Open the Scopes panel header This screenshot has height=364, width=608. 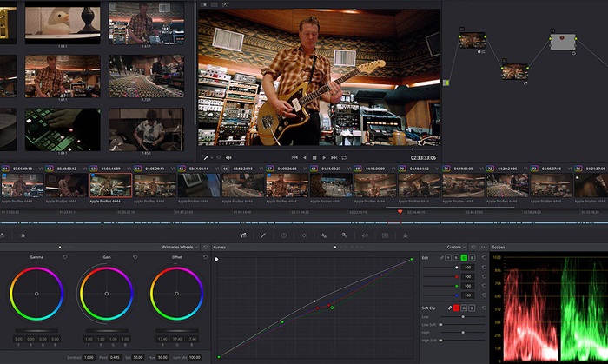pos(499,247)
